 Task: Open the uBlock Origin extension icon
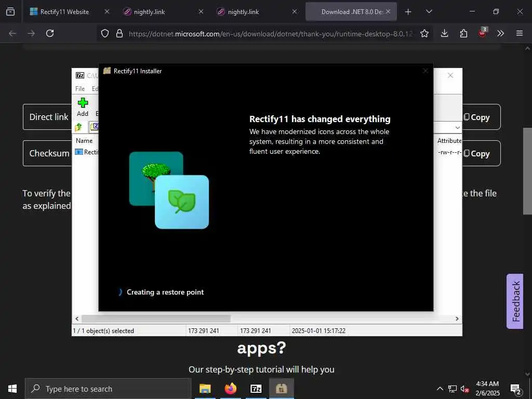[x=482, y=33]
